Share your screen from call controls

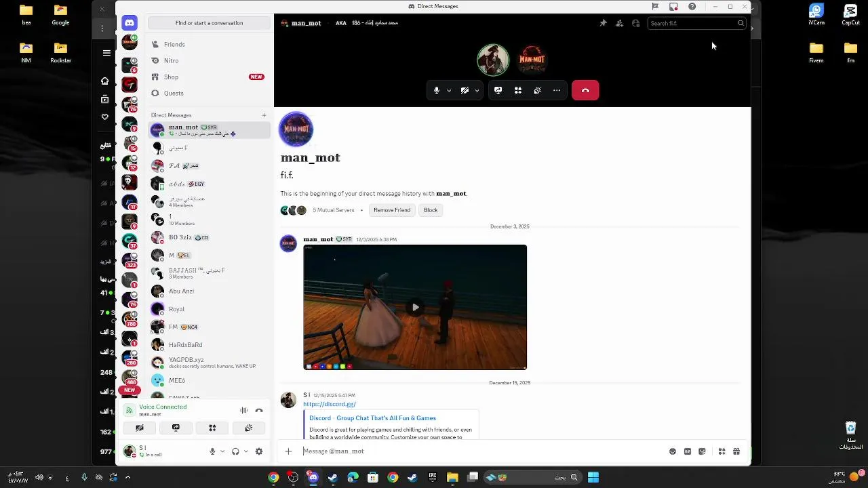coord(498,90)
